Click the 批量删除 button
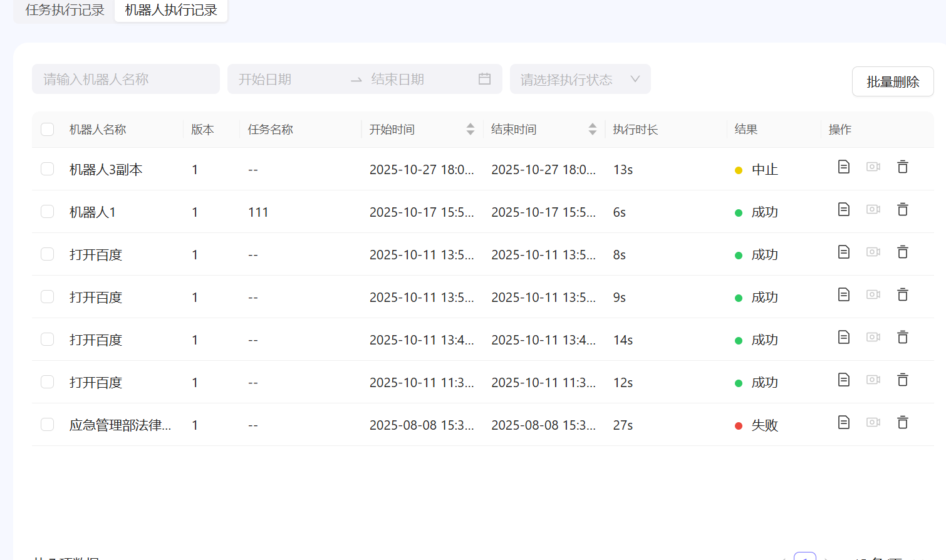Viewport: 946px width, 560px height. click(892, 82)
